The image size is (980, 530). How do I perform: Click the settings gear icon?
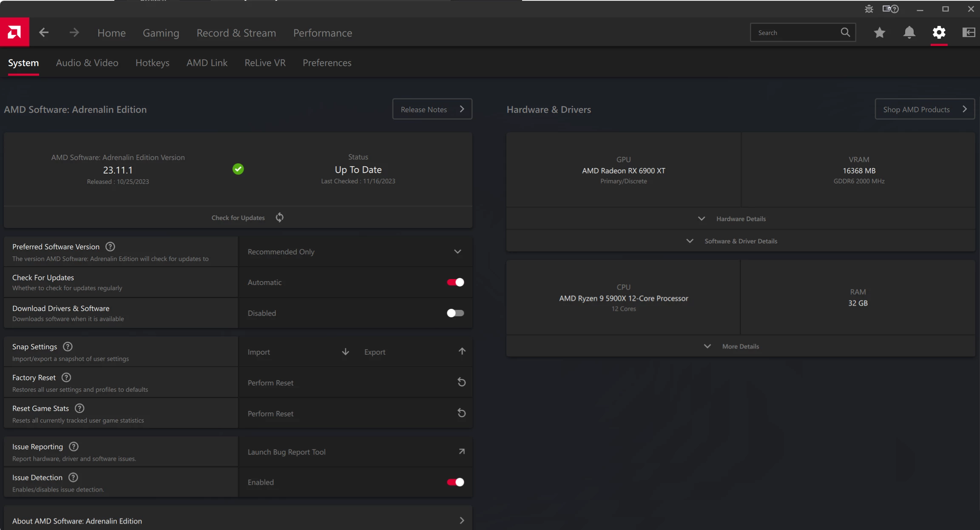(939, 32)
